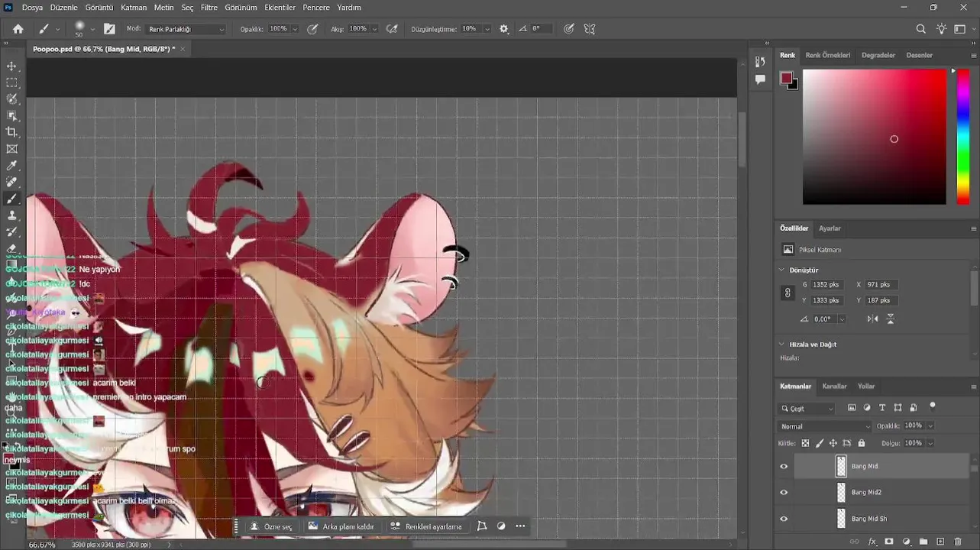This screenshot has width=980, height=550.
Task: Open the brush settings panel icon
Action: (x=109, y=29)
